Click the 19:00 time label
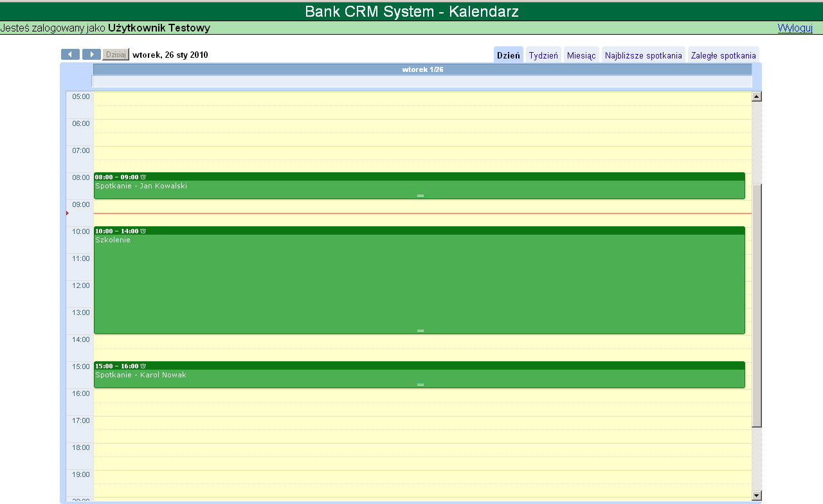The image size is (823, 504). 81,474
